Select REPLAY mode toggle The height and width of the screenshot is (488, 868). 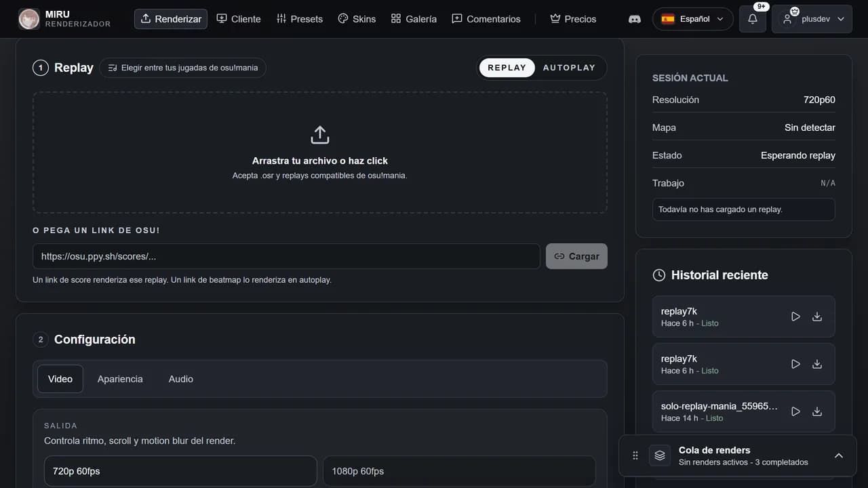pyautogui.click(x=507, y=68)
